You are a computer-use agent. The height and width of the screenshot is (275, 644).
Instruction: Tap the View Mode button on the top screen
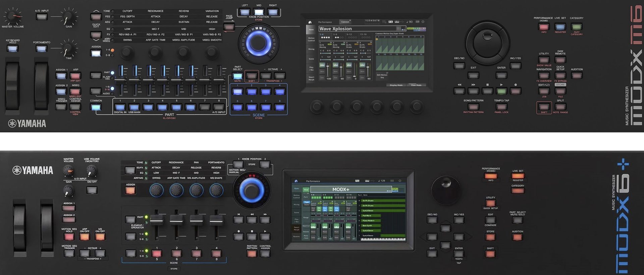click(416, 85)
